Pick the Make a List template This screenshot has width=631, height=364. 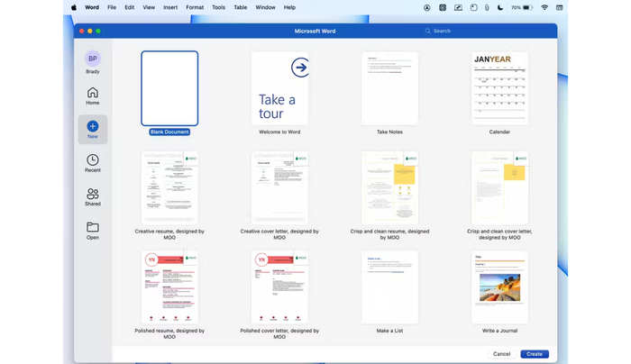(389, 287)
